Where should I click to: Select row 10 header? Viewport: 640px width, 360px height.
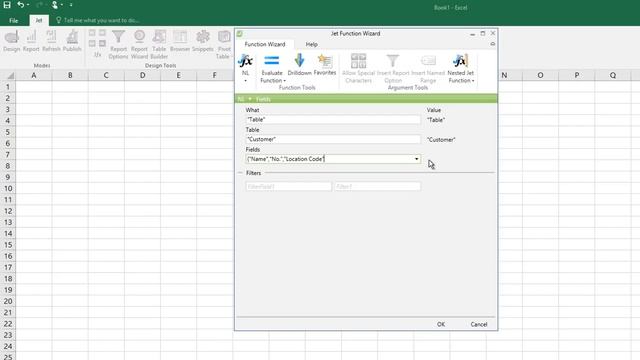(x=8, y=189)
